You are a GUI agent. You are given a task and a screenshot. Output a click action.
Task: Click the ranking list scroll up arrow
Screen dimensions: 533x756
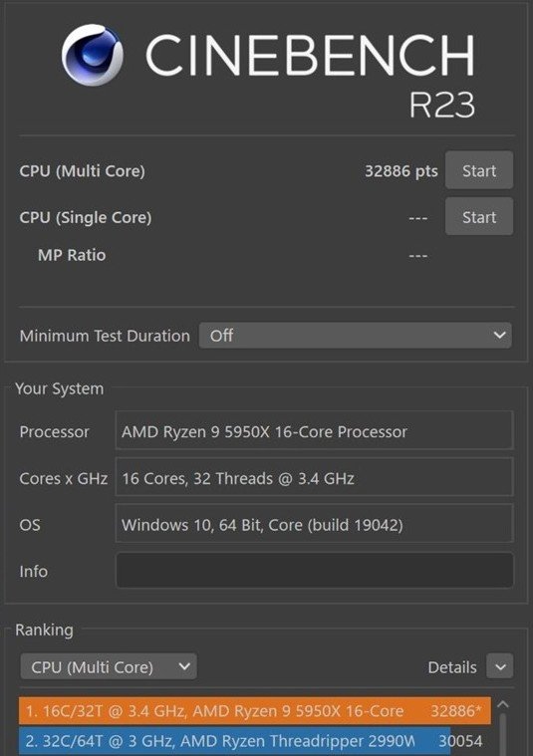502,705
